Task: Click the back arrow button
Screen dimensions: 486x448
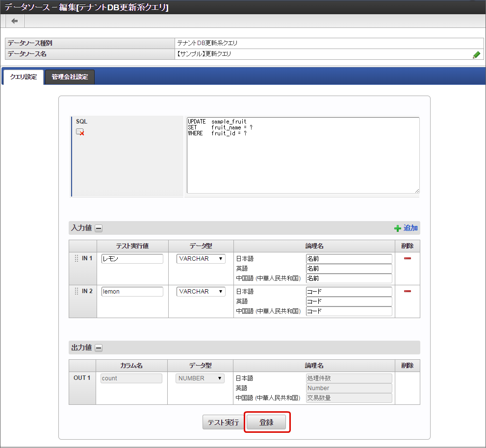Action: [x=15, y=21]
